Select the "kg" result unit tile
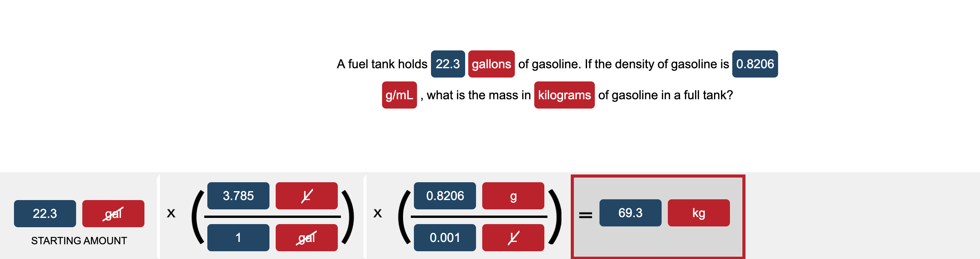The height and width of the screenshot is (259, 980). [698, 213]
